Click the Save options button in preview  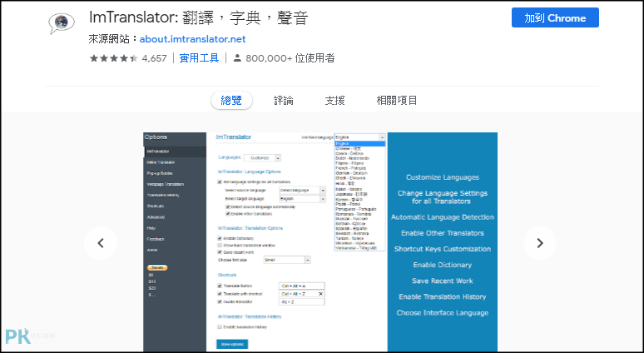232,344
